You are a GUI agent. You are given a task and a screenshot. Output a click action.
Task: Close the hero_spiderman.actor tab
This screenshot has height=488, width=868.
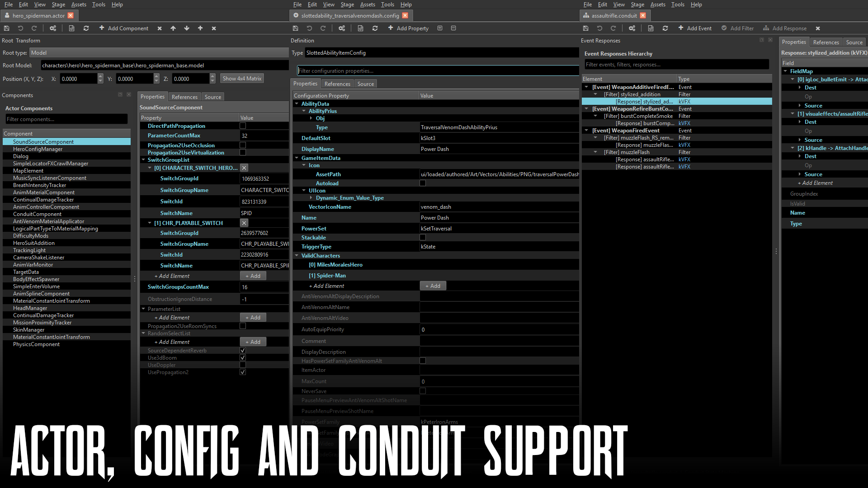tap(71, 15)
